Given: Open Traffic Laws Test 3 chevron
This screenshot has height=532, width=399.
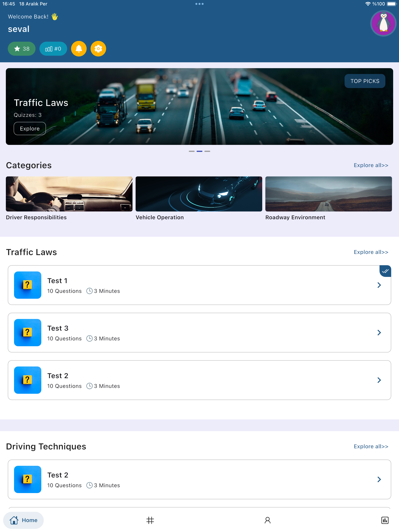Looking at the screenshot, I should pyautogui.click(x=379, y=332).
